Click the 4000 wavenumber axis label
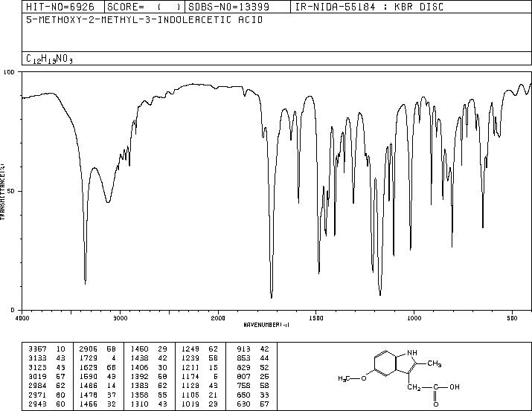Viewport: 532px width, 411px height. pyautogui.click(x=22, y=318)
